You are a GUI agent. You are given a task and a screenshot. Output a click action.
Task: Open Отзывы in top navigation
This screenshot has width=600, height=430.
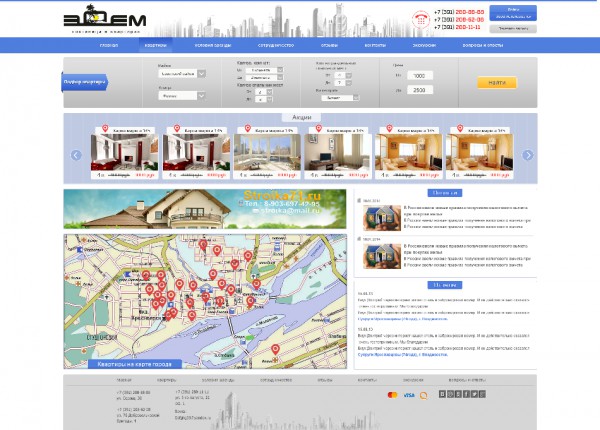pyautogui.click(x=329, y=45)
